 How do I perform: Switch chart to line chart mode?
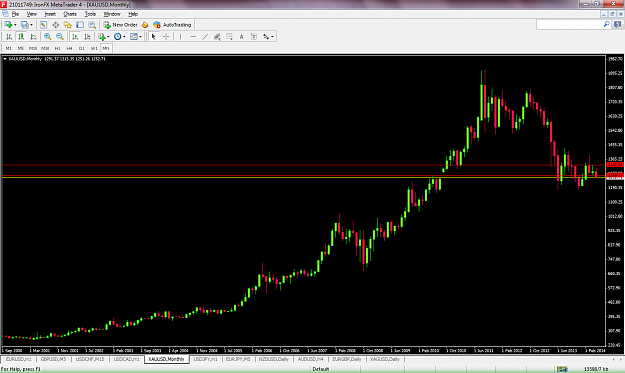[x=33, y=37]
